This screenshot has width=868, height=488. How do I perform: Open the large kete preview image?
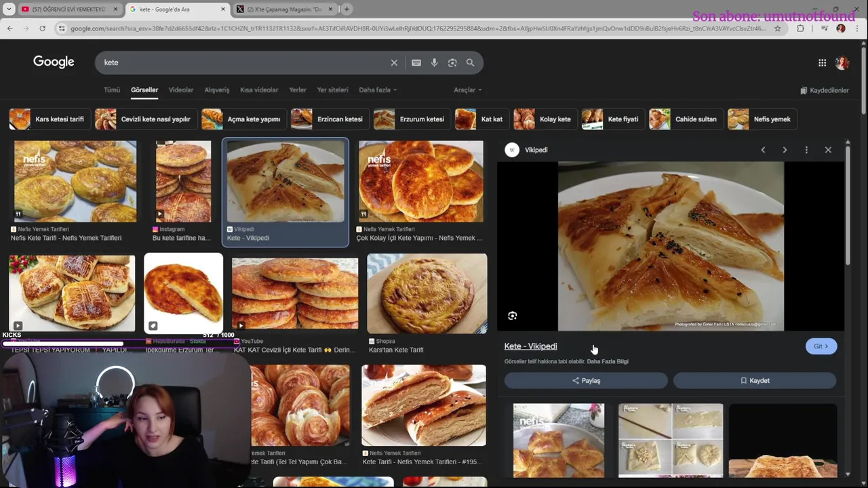(x=671, y=246)
